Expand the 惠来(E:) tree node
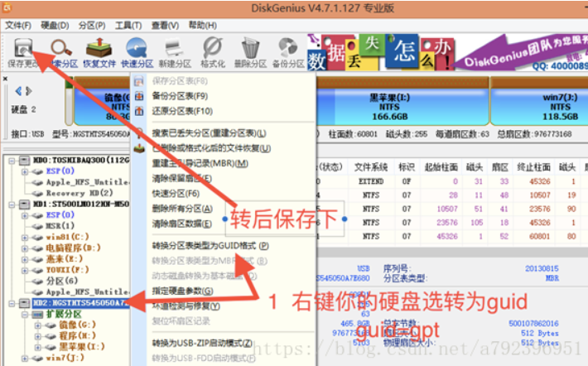Screen dimensions: 588x366 25,259
